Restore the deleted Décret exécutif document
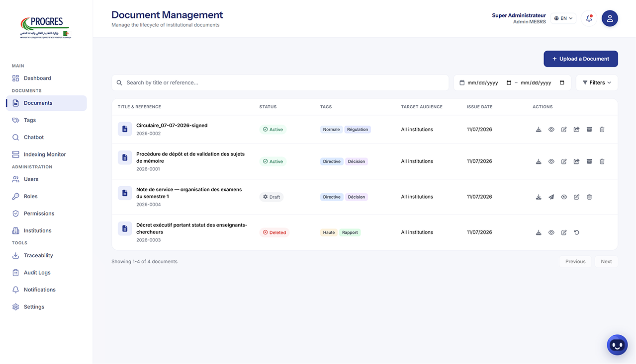This screenshot has height=364, width=636. click(x=577, y=232)
